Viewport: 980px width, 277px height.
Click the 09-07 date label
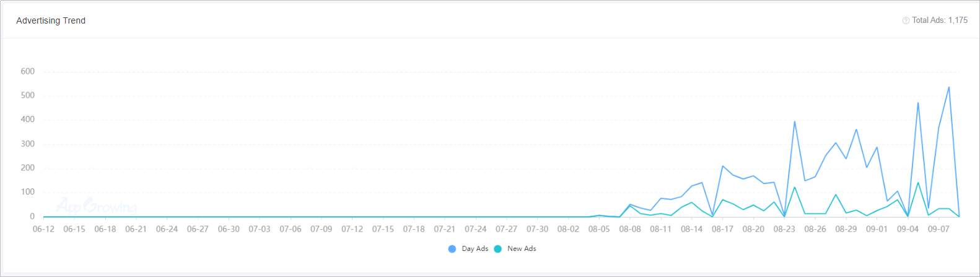(x=938, y=229)
